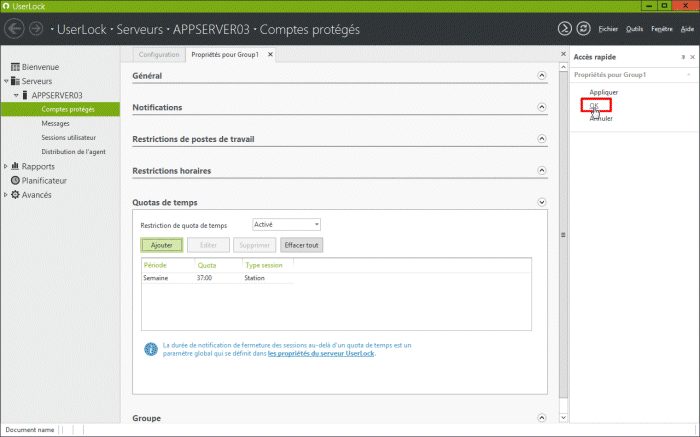Click the APPSERVER03 server icon
Image resolution: width=700 pixels, height=437 pixels.
[25, 95]
